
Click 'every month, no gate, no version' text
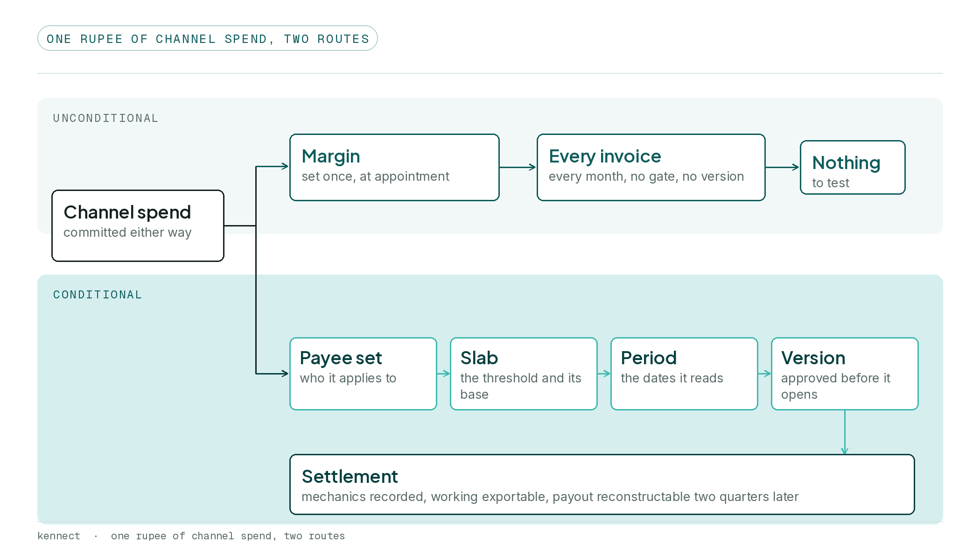tap(646, 177)
